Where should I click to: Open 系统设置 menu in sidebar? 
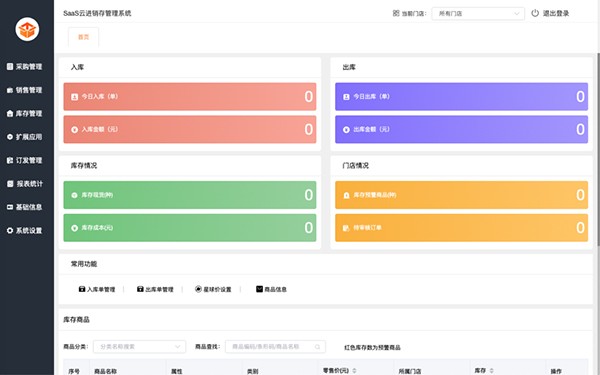tap(25, 231)
